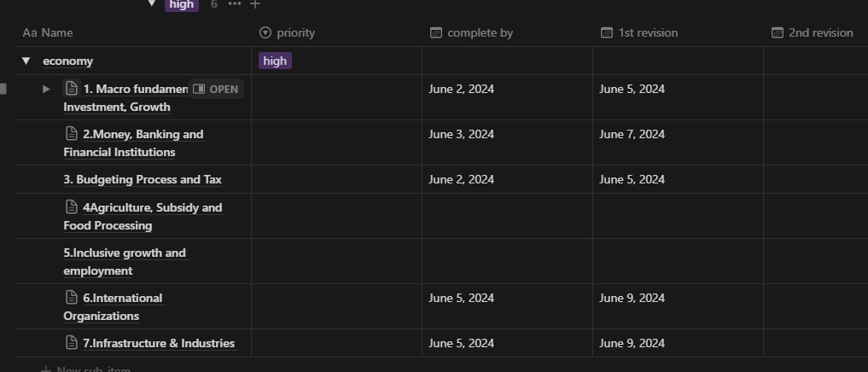The height and width of the screenshot is (372, 868).
Task: Click the Agriculture, Subsidy page icon
Action: (x=72, y=206)
